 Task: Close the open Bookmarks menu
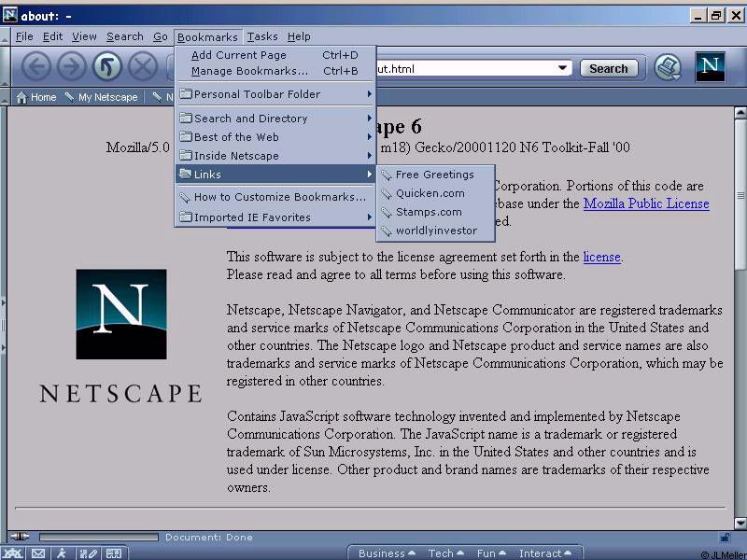(x=207, y=37)
